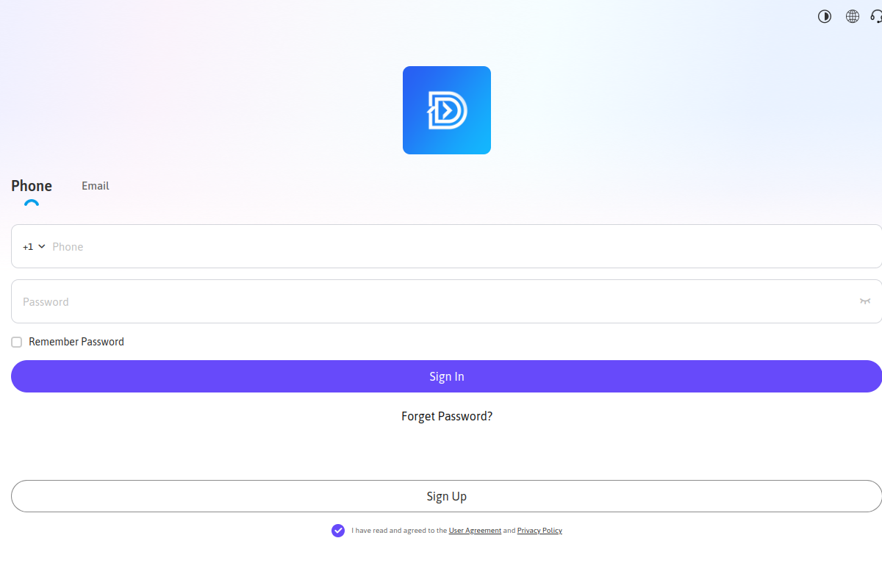Open the User Agreement link

pos(475,531)
